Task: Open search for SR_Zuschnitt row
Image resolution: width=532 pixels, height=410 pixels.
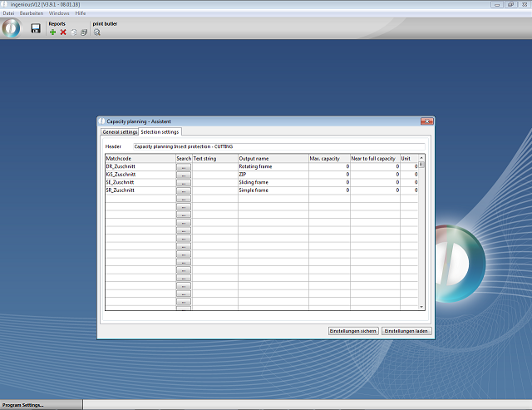Action: click(x=184, y=190)
